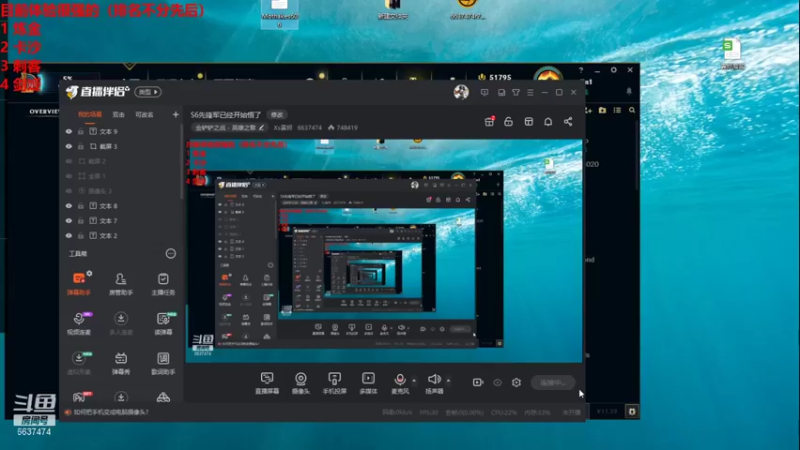Open the notification bell above preview
800x450 pixels.
tap(548, 121)
